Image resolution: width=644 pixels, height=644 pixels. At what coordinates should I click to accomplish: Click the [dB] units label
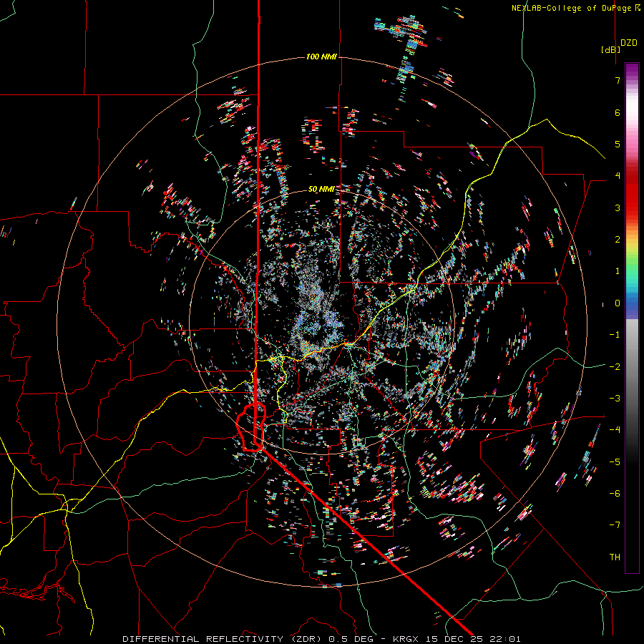tap(611, 49)
